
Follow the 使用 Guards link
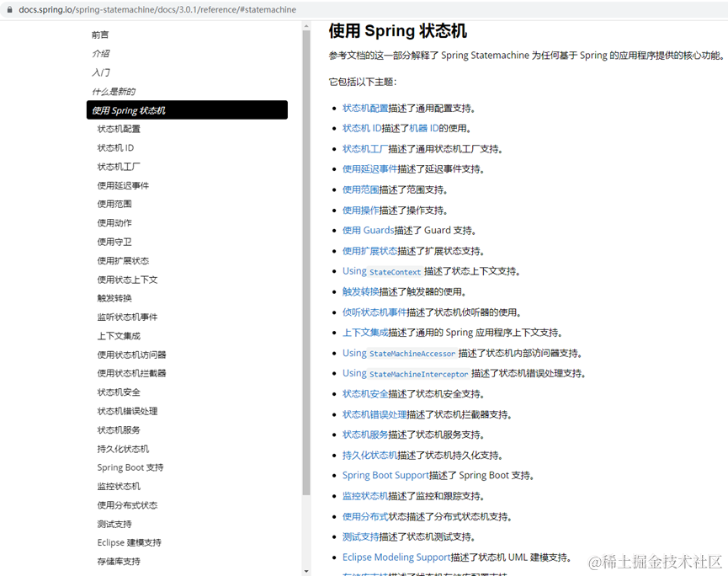(x=369, y=231)
